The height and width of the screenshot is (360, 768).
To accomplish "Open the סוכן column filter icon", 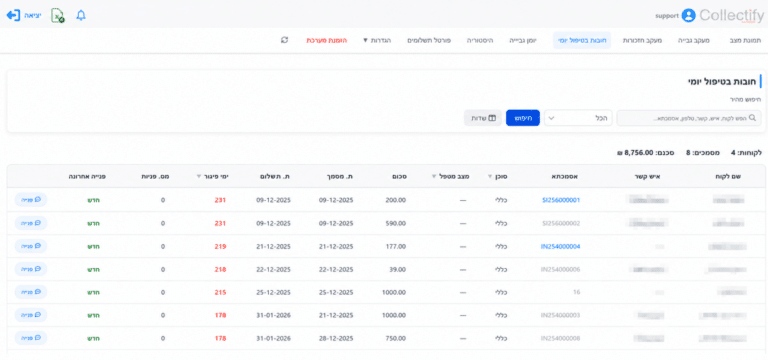I will pos(490,177).
